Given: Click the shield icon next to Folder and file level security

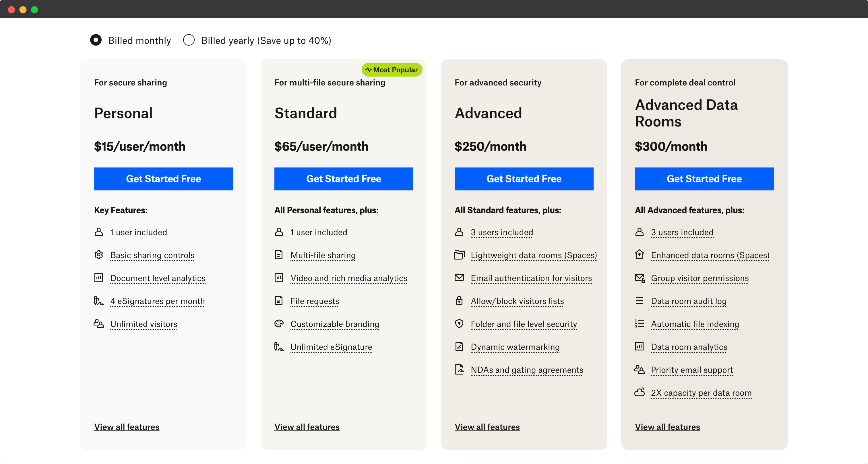Looking at the screenshot, I should [x=459, y=323].
